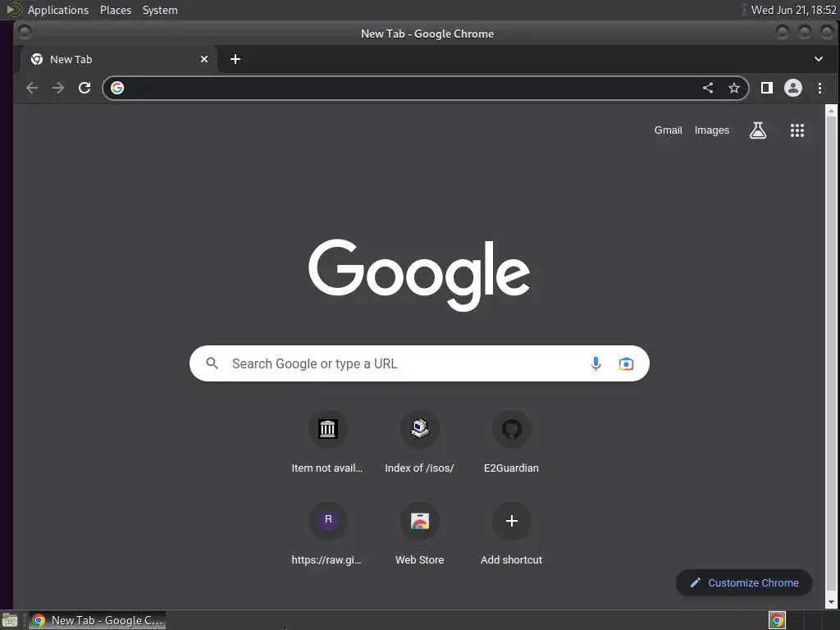840x630 pixels.
Task: Open the side panel icon
Action: coord(767,88)
